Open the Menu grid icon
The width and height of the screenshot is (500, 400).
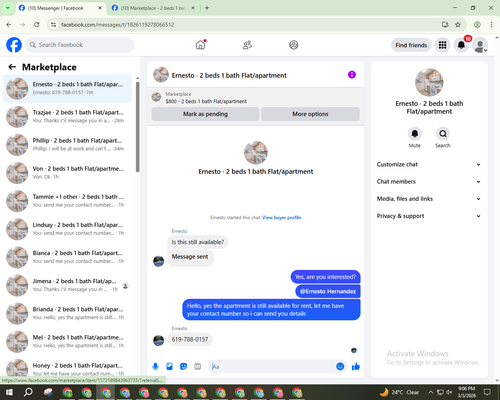[x=442, y=45]
